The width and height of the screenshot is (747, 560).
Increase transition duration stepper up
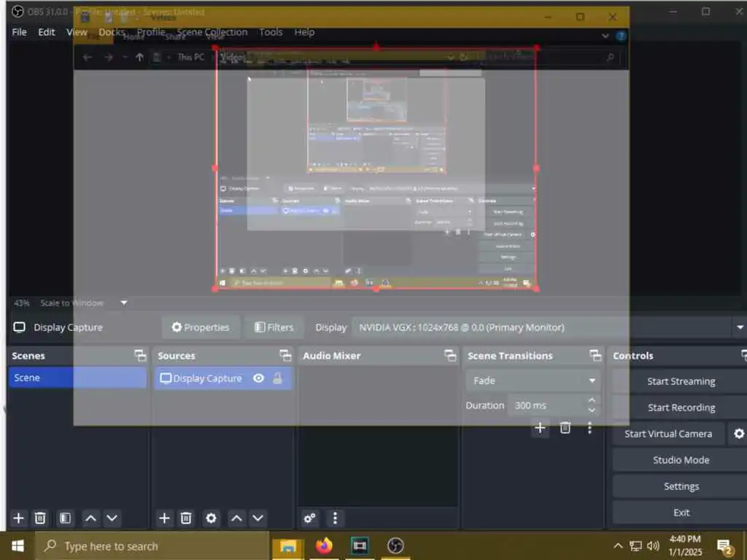[592, 400]
